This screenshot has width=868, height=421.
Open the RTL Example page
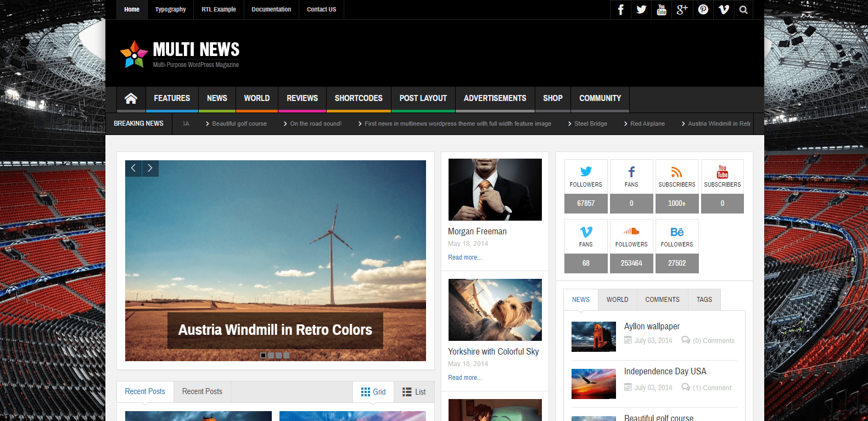point(219,9)
